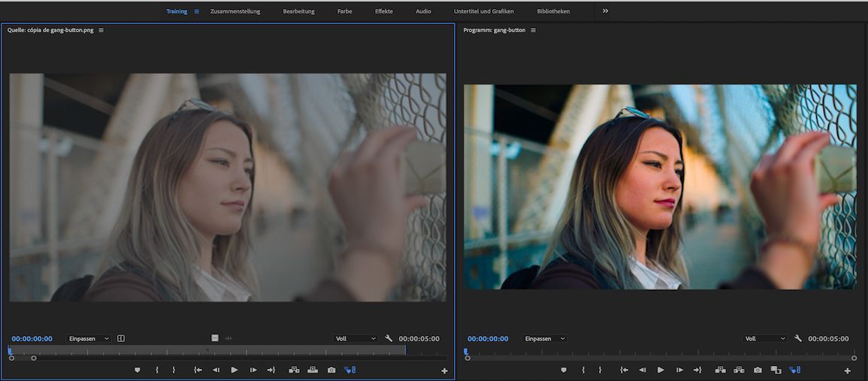The width and height of the screenshot is (868, 381).
Task: Go to Out point in Program monitor
Action: pyautogui.click(x=697, y=370)
